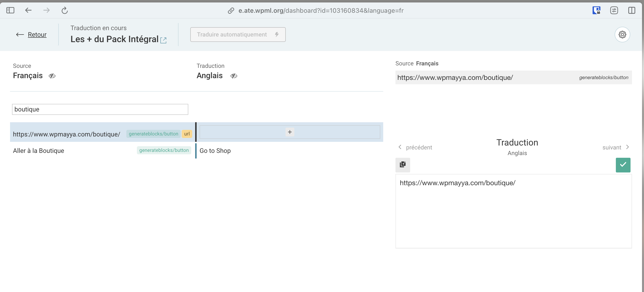Click the 'boutique' search filter field
The image size is (644, 292).
pos(100,109)
